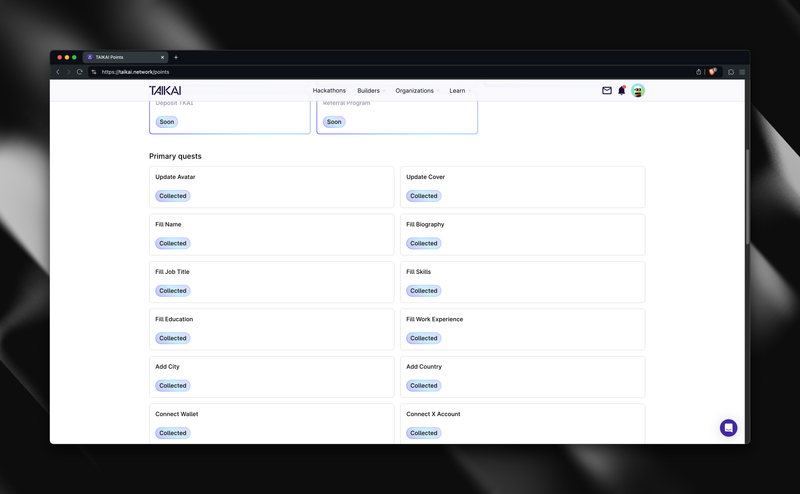Open the chat support widget
Screen dimensions: 800x494
click(729, 428)
